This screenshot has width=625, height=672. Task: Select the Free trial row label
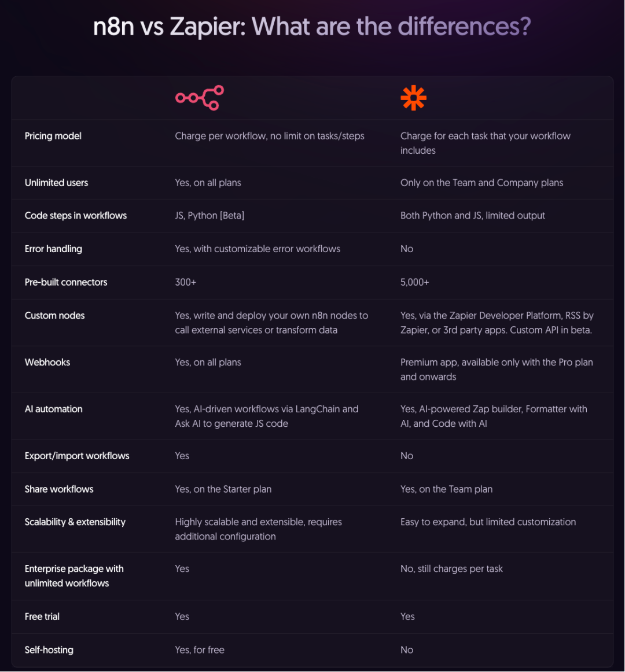42,616
